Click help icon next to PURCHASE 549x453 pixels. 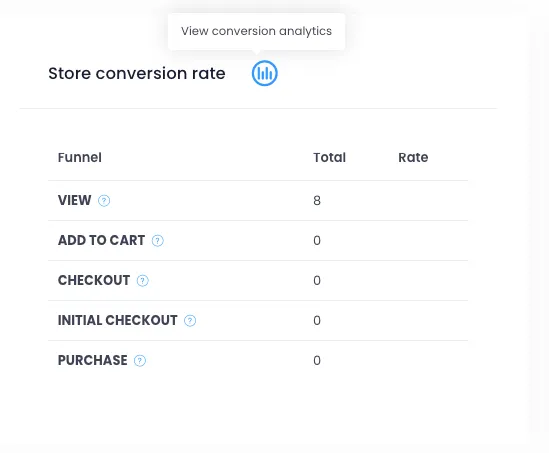click(x=140, y=360)
